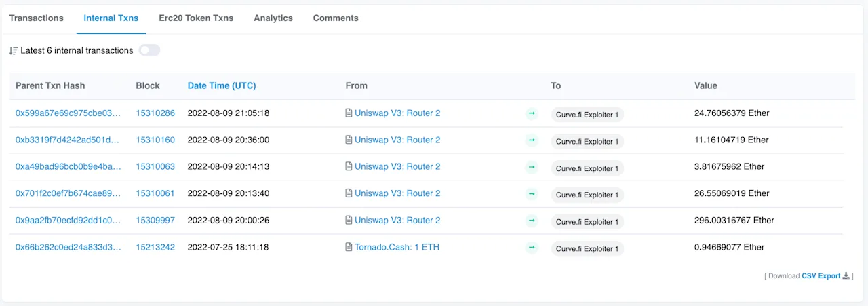Click Curve.fi Exploiter 1 badge in block 15310160 row
The height and width of the screenshot is (306, 868).
(x=587, y=142)
